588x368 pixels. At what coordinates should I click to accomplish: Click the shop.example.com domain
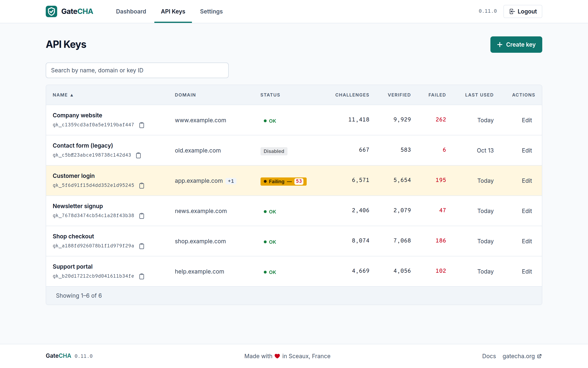point(200,241)
